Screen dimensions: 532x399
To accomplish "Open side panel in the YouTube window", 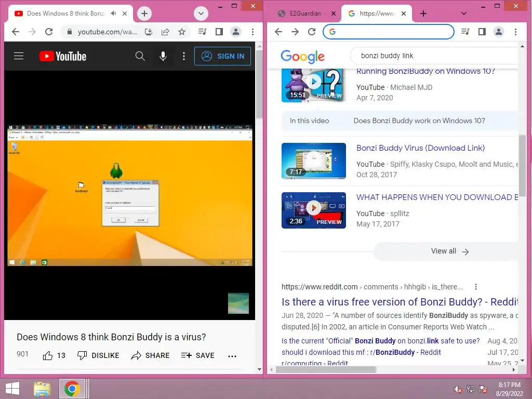I will click(x=219, y=32).
